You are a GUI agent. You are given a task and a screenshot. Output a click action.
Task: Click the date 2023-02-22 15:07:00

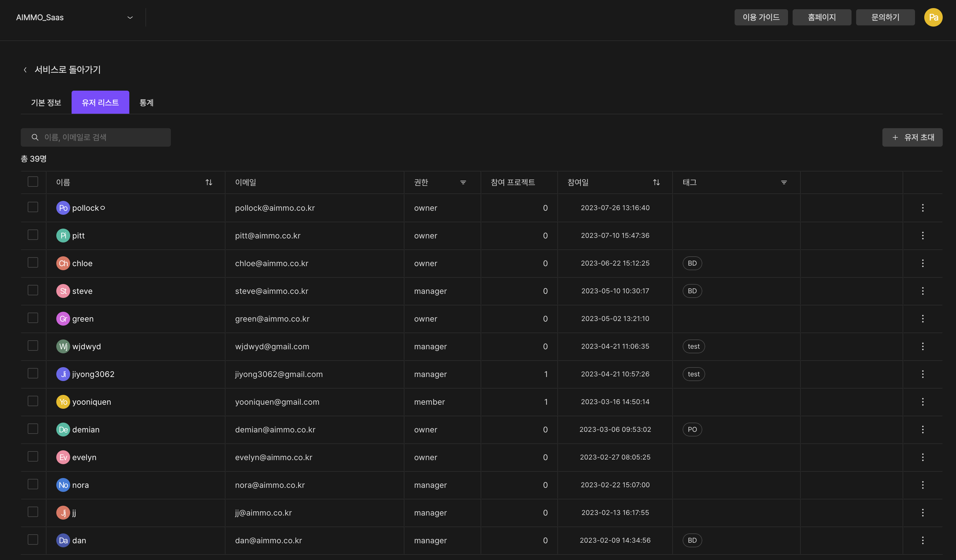pyautogui.click(x=615, y=484)
